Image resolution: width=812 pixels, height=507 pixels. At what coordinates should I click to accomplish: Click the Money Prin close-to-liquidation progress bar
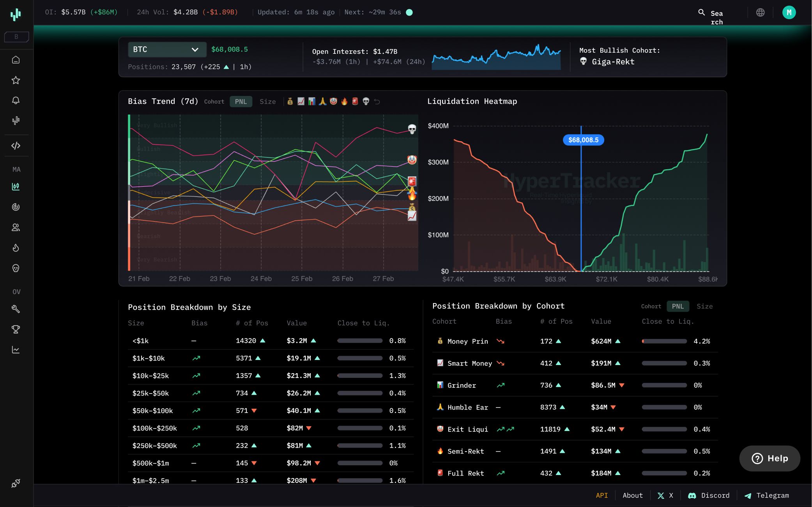664,341
